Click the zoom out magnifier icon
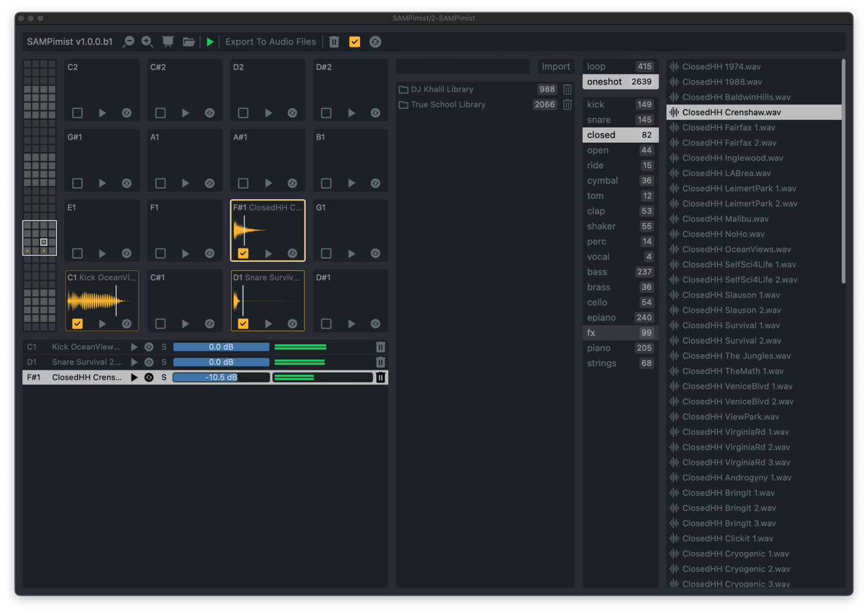Viewport: 868px width, 613px height. [x=128, y=42]
